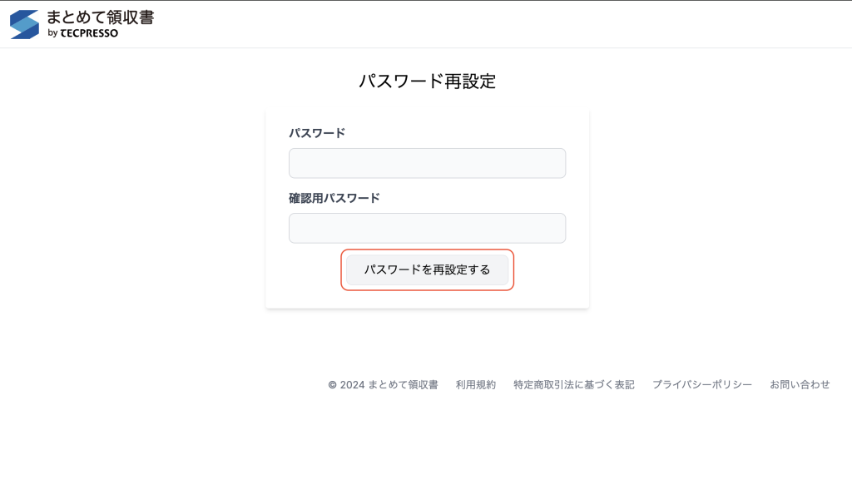Screen dimensions: 852x504
Task: Open the 特定商取引法に基づく表記 link
Action: 574,385
